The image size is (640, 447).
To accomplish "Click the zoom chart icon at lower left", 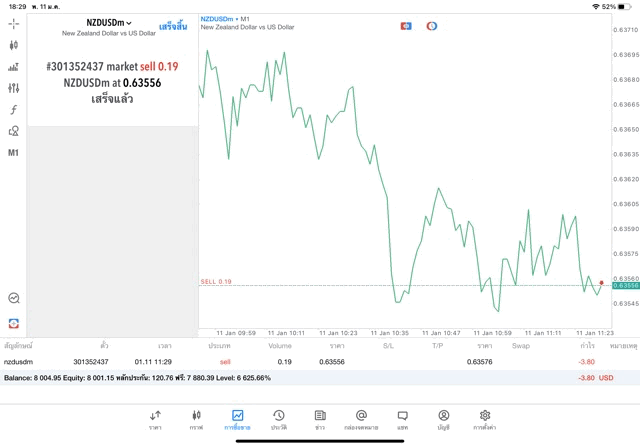I will [x=13, y=298].
